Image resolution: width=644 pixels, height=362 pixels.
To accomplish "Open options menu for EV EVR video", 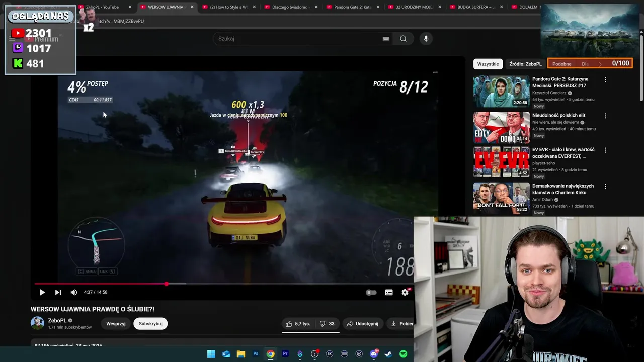I will [x=605, y=150].
